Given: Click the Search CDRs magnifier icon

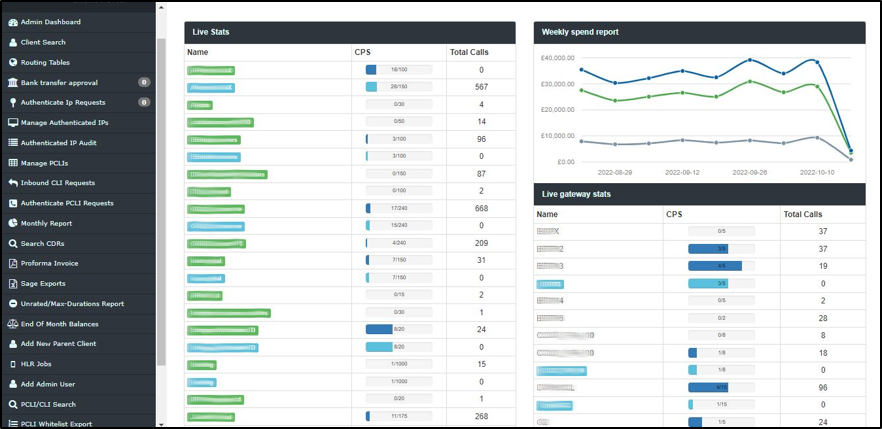Looking at the screenshot, I should (x=13, y=243).
